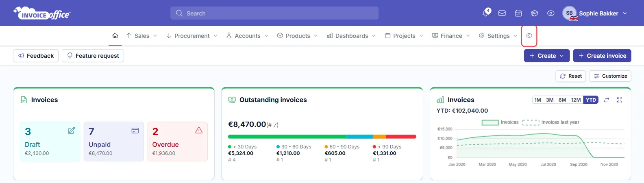Toggle Invoices last year legend entry
The height and width of the screenshot is (183, 644).
[x=551, y=122]
